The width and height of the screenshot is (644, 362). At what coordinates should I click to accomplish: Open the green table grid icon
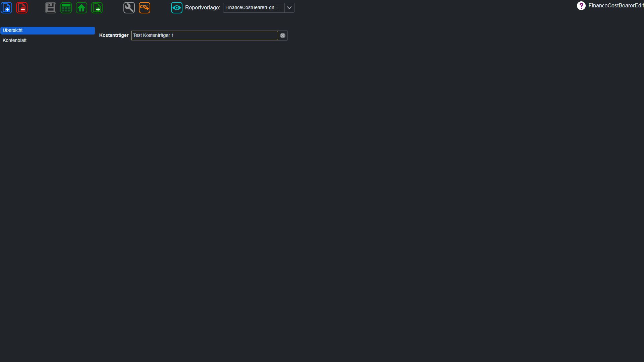click(x=66, y=8)
